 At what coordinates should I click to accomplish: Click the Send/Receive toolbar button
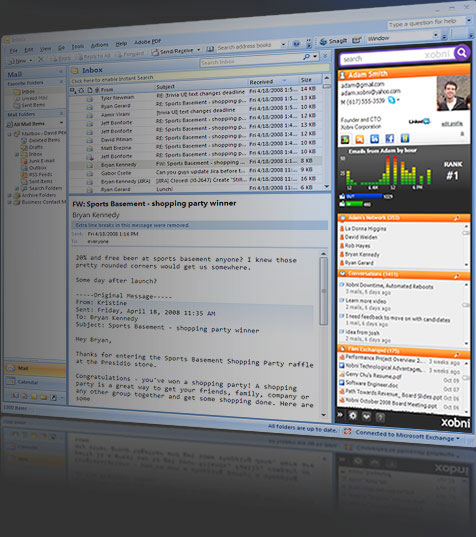(x=172, y=51)
